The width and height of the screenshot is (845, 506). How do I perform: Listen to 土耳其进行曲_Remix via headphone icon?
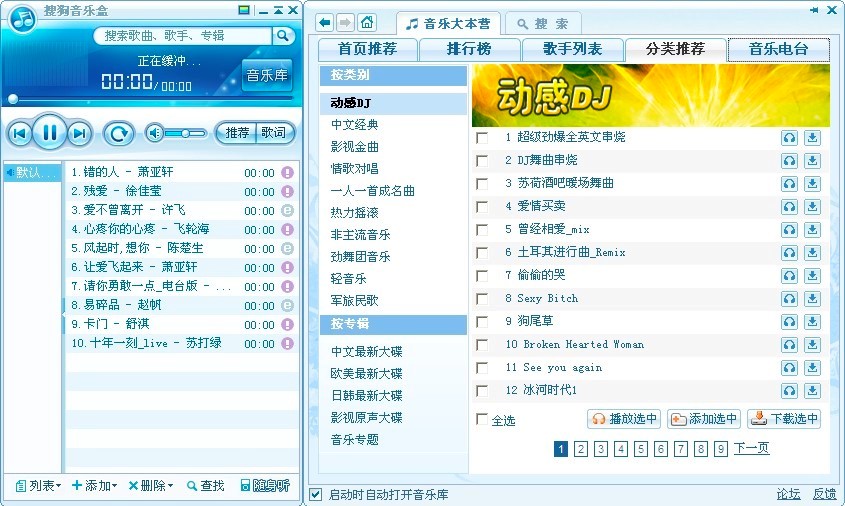coord(789,253)
